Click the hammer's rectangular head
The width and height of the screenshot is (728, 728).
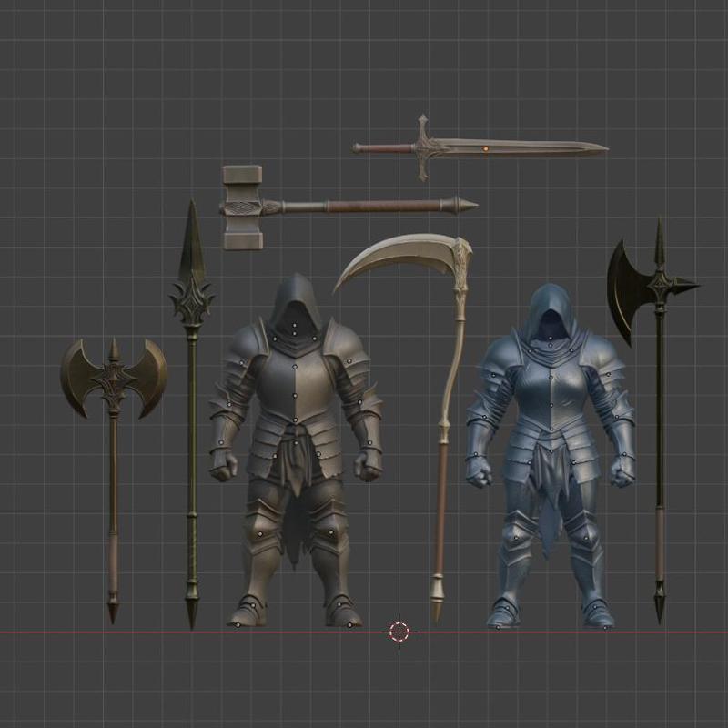coord(242,205)
